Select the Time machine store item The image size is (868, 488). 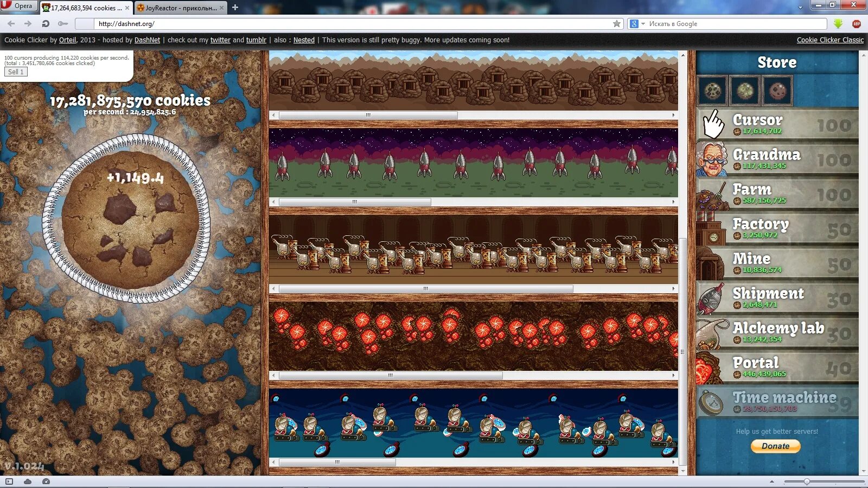click(777, 402)
